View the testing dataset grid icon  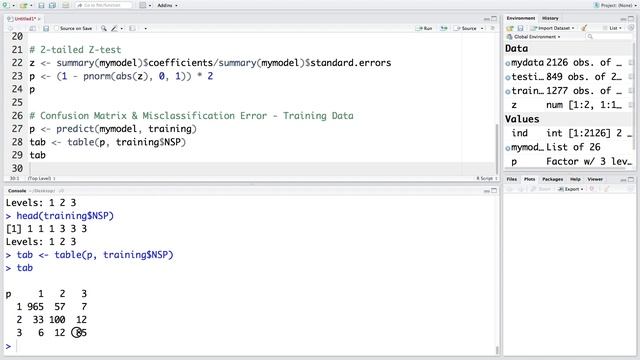(631, 77)
